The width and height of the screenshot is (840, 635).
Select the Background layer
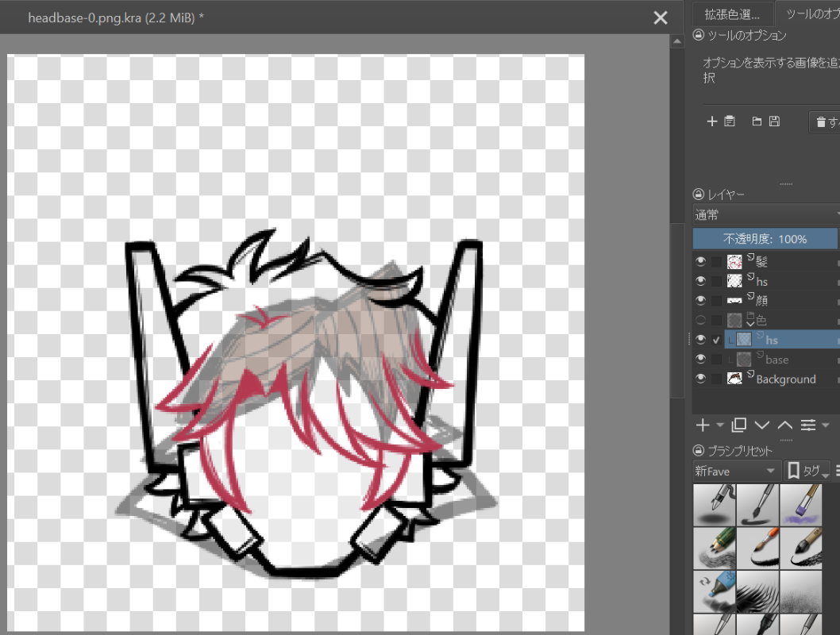pyautogui.click(x=782, y=379)
